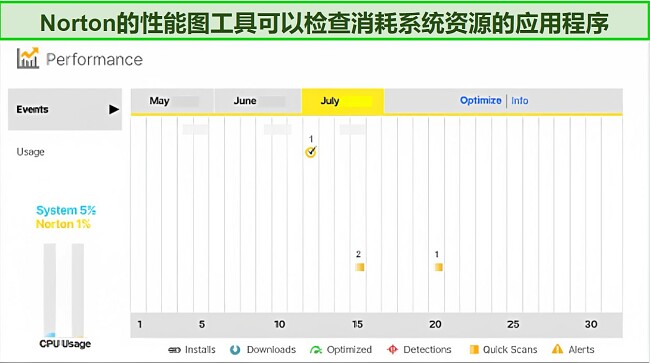Click day 15 on the timeline axis
Image resolution: width=650 pixels, height=363 pixels.
tap(357, 324)
